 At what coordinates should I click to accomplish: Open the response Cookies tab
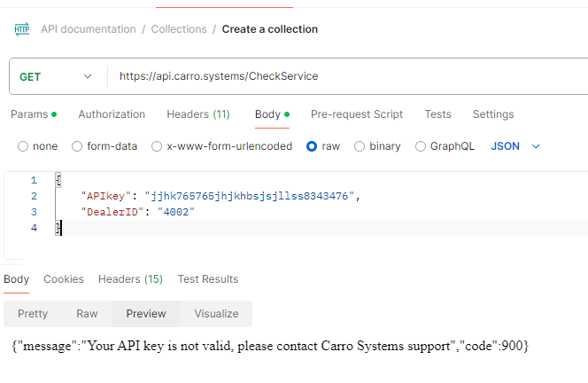(64, 279)
